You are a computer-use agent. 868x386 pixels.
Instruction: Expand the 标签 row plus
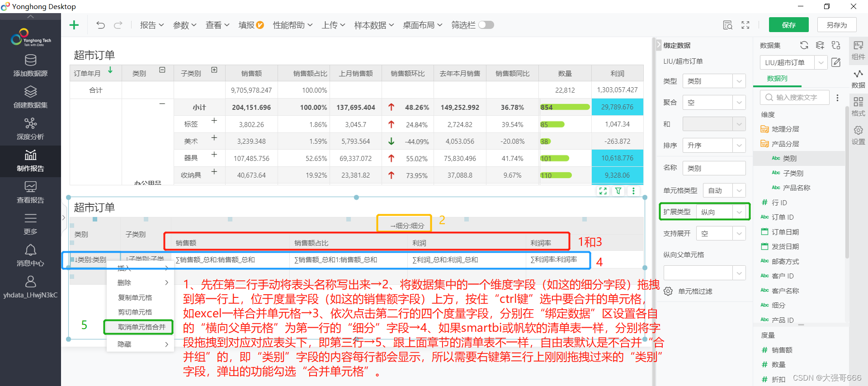point(214,121)
